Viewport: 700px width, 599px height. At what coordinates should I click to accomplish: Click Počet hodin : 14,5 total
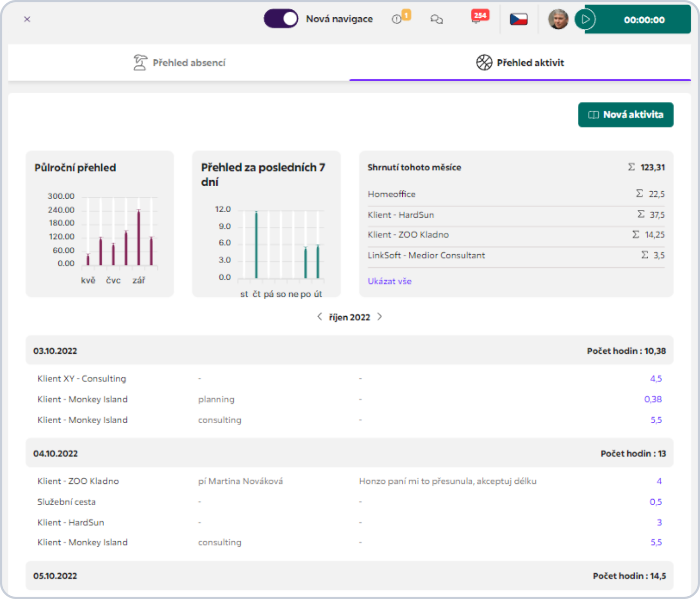tap(629, 576)
